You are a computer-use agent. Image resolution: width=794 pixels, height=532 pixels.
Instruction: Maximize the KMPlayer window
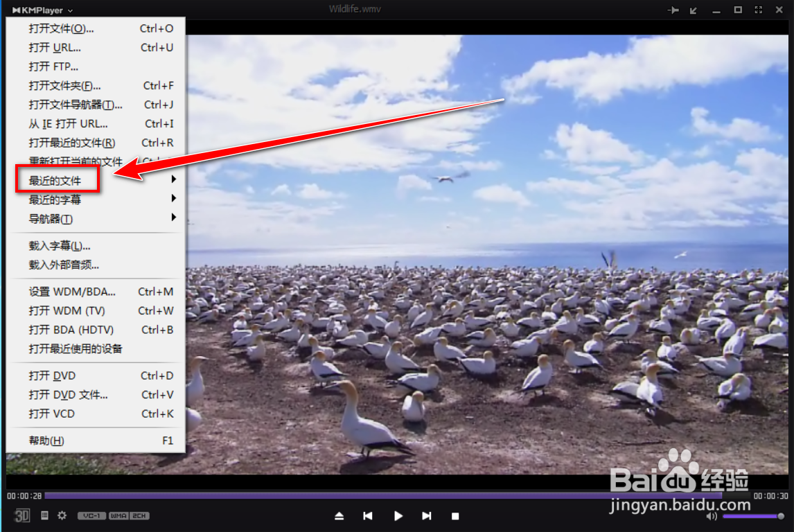(x=738, y=10)
